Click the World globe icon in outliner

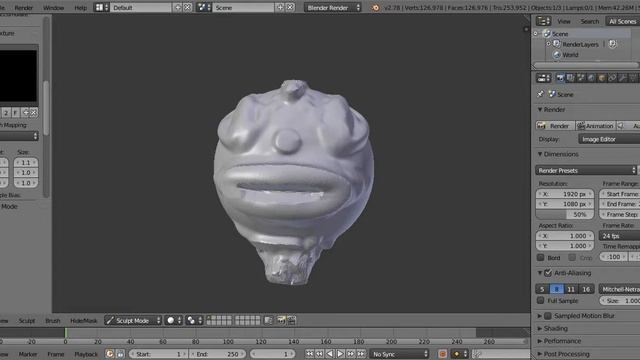(557, 54)
